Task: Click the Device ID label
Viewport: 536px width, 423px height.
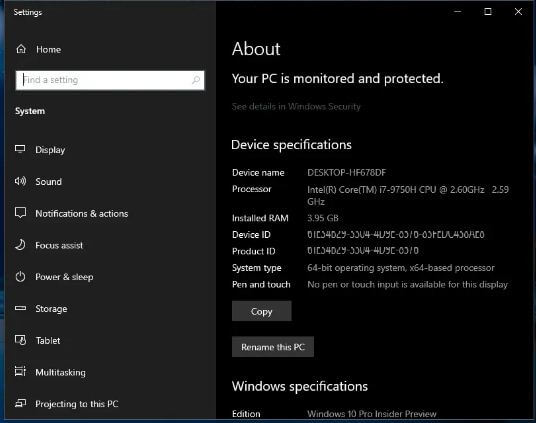Action: click(x=251, y=235)
